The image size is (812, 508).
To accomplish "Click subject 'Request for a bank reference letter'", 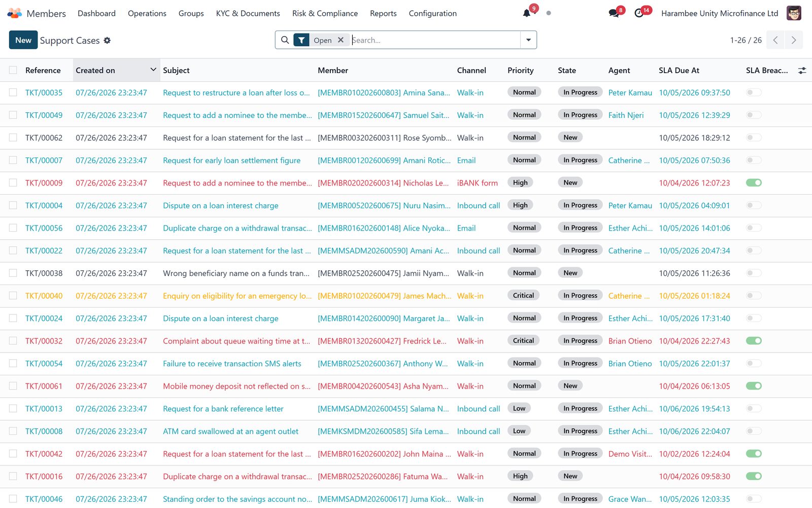I will (x=223, y=409).
